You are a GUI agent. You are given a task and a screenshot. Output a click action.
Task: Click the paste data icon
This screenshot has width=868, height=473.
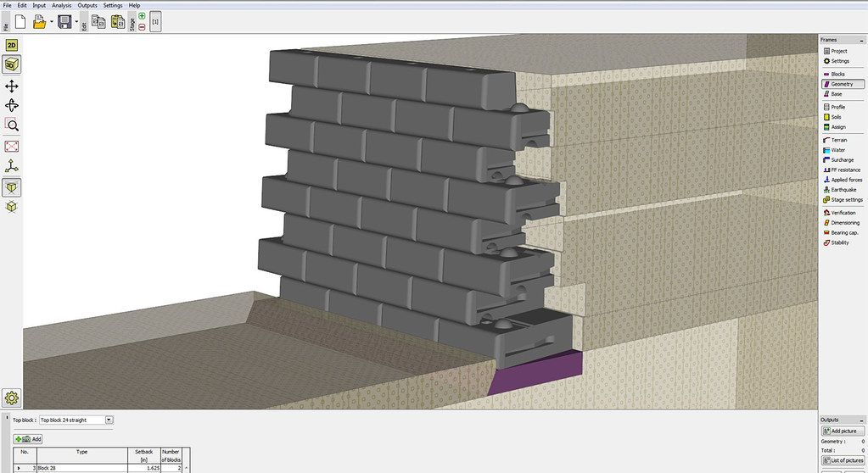[x=118, y=22]
